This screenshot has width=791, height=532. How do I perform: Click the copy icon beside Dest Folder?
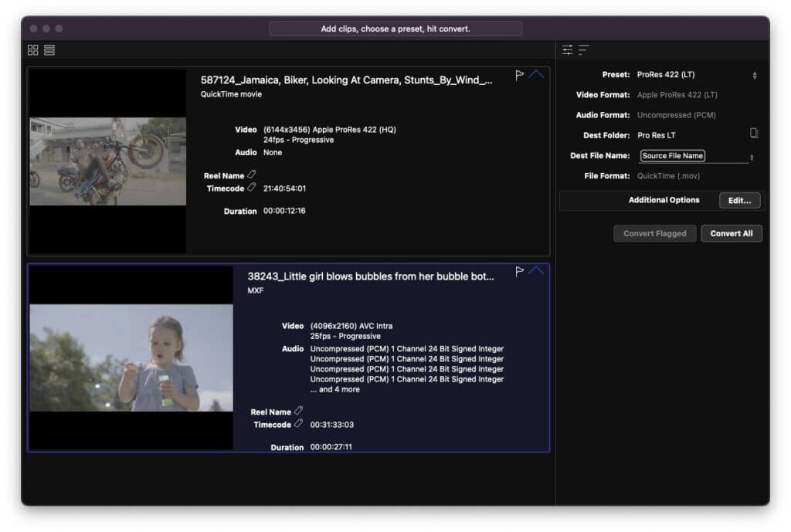tap(755, 135)
